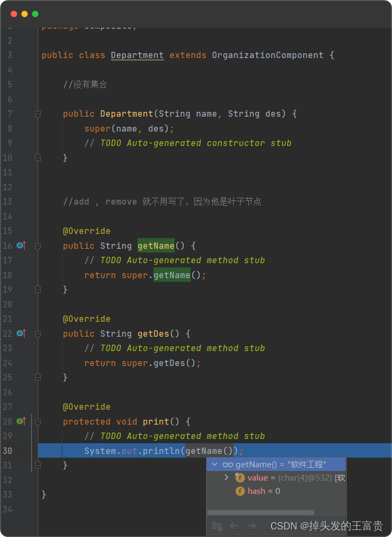Click the green maximize window button

pyautogui.click(x=35, y=14)
